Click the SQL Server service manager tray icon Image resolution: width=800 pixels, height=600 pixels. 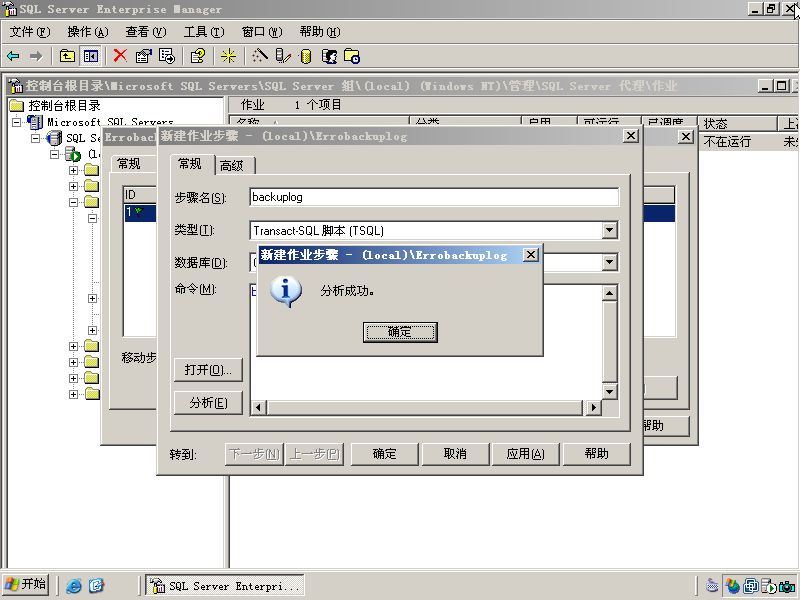pyautogui.click(x=769, y=586)
